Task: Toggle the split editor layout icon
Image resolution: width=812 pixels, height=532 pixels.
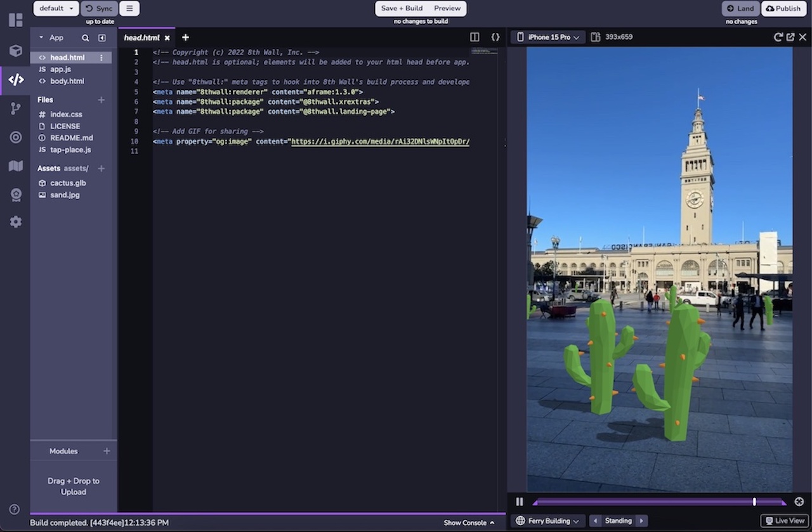Action: (x=475, y=37)
